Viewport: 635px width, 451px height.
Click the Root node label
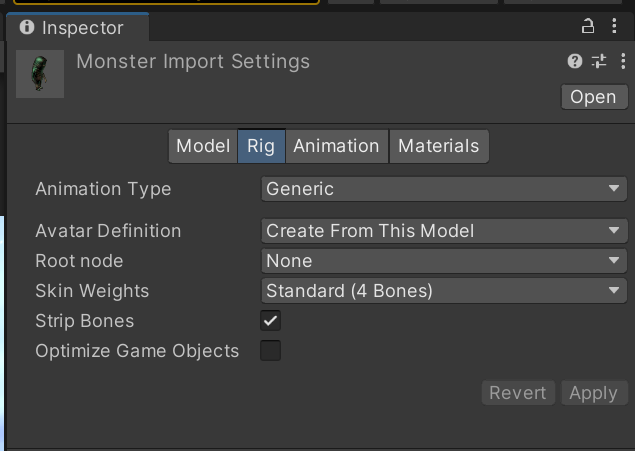[79, 261]
